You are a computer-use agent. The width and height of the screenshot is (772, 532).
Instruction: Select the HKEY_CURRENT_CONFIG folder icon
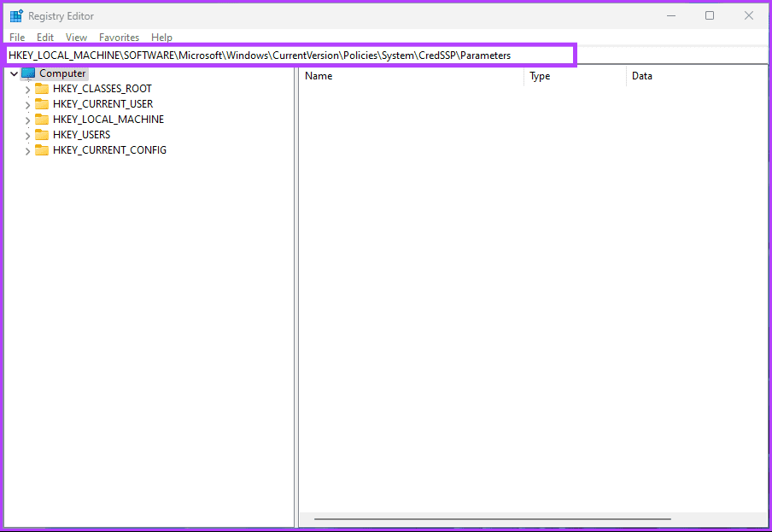tap(42, 150)
